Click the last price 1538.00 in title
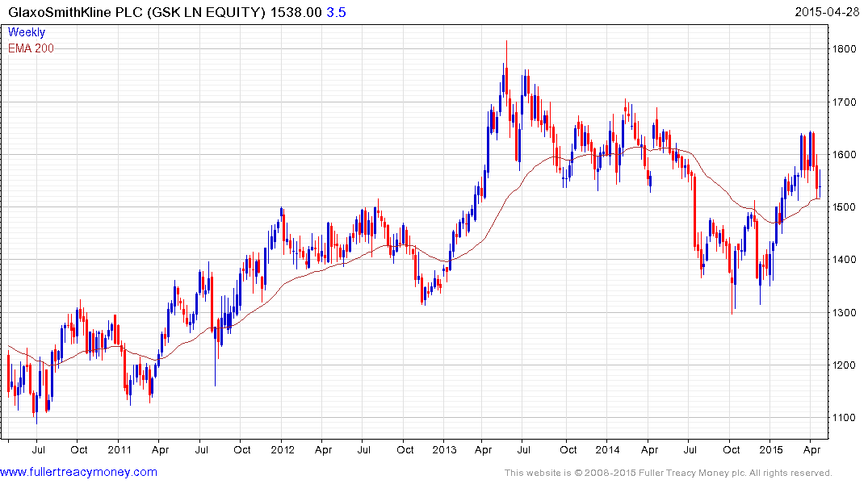Image resolution: width=868 pixels, height=484 pixels. click(296, 12)
